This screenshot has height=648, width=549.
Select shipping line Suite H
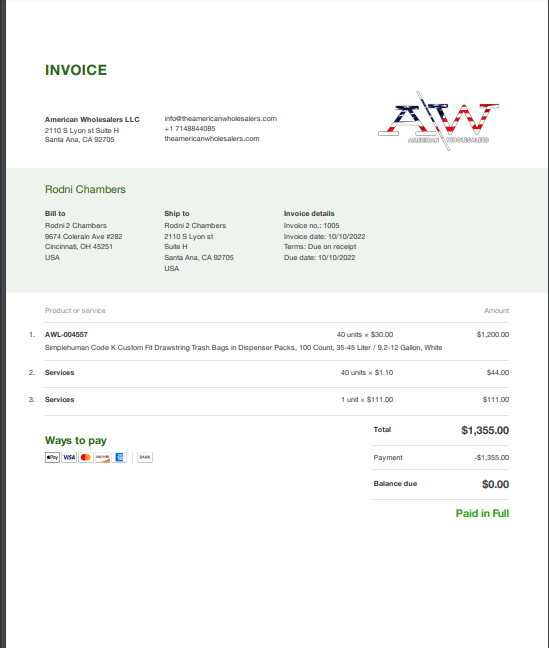click(176, 247)
